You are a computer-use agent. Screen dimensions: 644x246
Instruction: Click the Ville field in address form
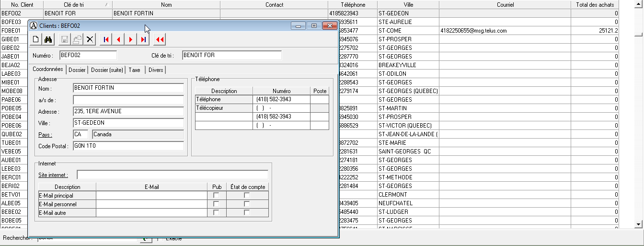(128, 123)
